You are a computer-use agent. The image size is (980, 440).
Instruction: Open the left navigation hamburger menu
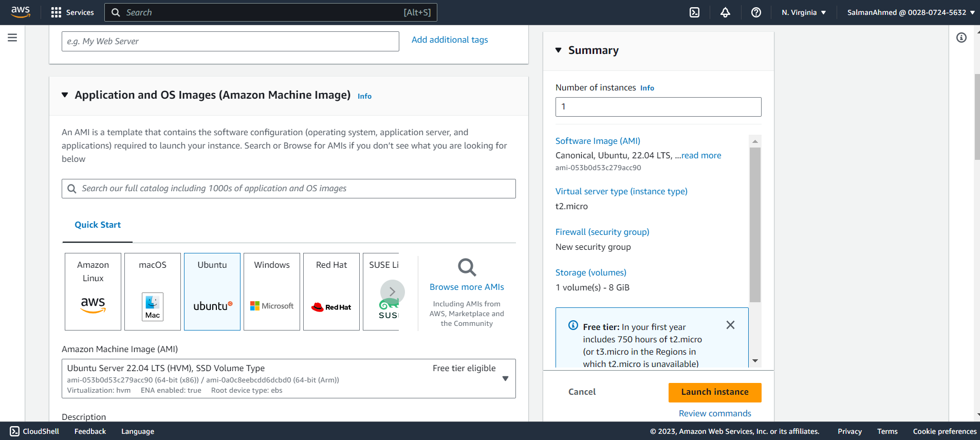tap(12, 38)
